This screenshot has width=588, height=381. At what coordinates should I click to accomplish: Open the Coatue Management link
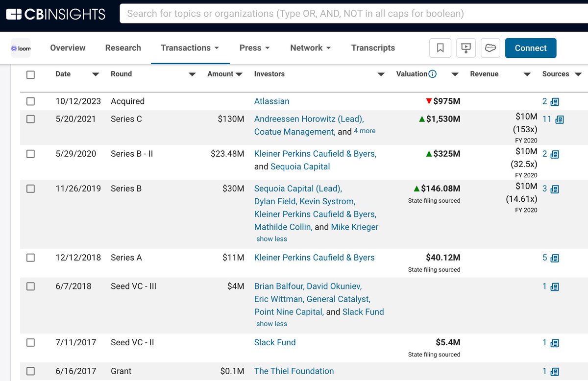coord(294,132)
